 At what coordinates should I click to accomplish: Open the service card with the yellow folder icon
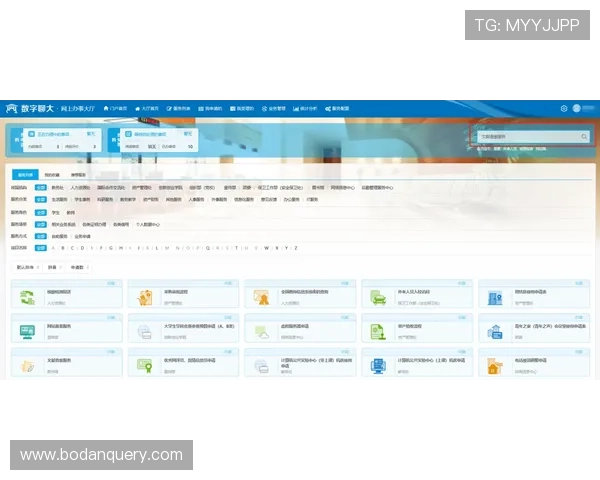[27, 366]
